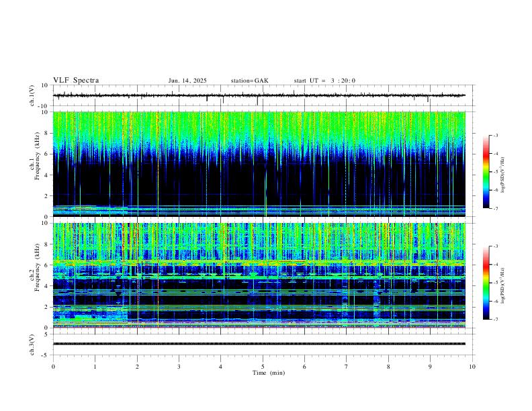Click the date 'Jun. 14, 2025'
The width and height of the screenshot is (532, 411).
point(187,81)
